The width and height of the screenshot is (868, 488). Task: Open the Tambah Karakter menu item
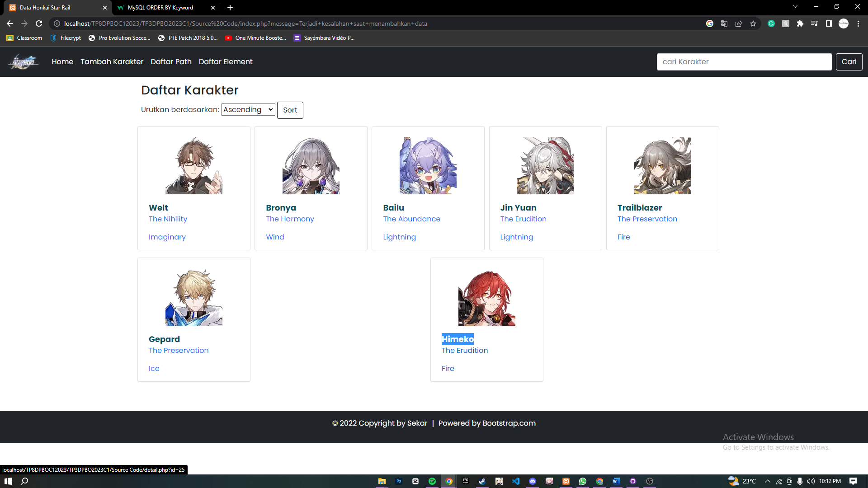(x=112, y=61)
